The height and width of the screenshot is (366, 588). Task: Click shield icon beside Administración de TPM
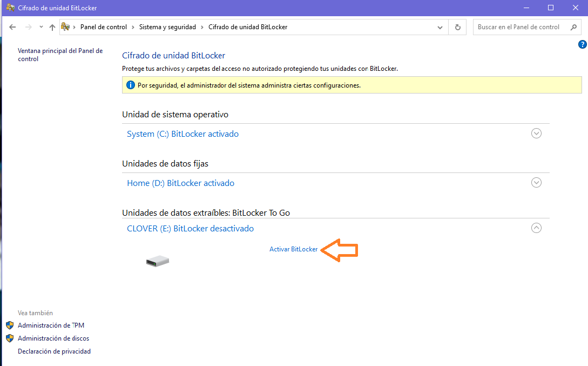pos(10,325)
